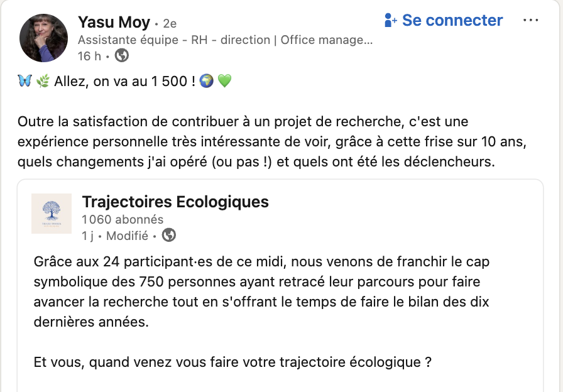
Task: Click Yasu Moy's profile photo
Action: click(x=44, y=38)
